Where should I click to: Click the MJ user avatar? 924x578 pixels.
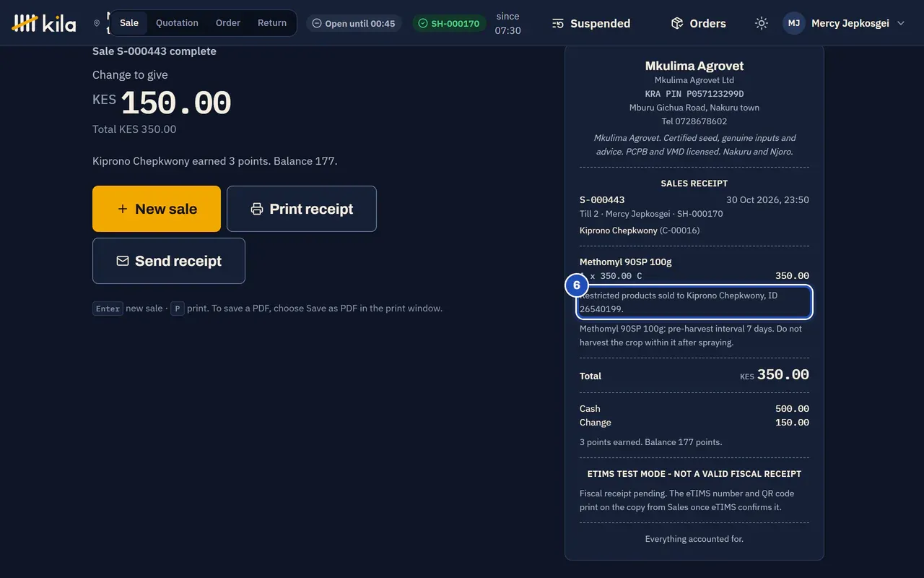[x=794, y=23]
